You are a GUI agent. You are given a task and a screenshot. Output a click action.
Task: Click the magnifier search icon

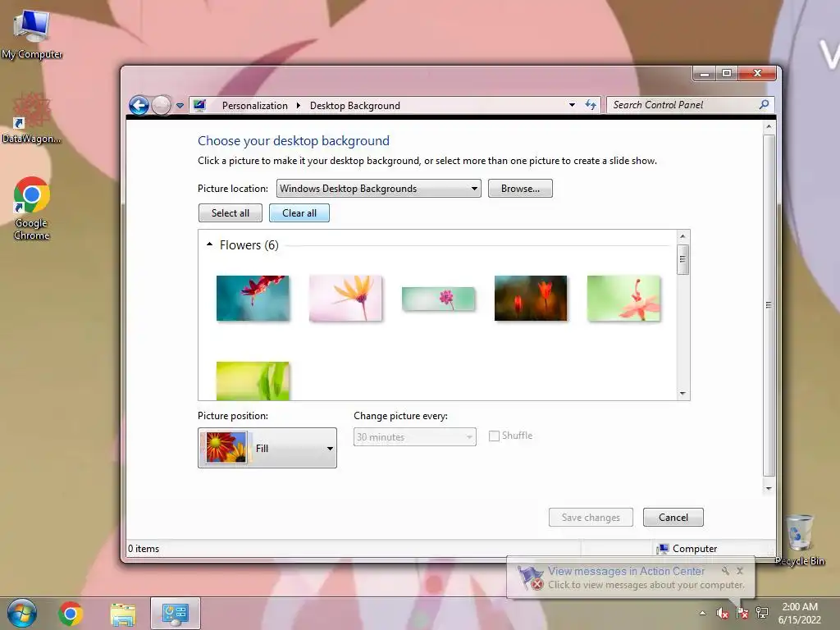(764, 104)
